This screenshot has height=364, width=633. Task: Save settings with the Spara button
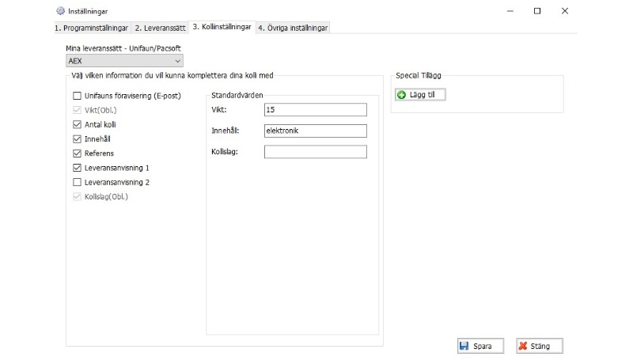(x=480, y=346)
